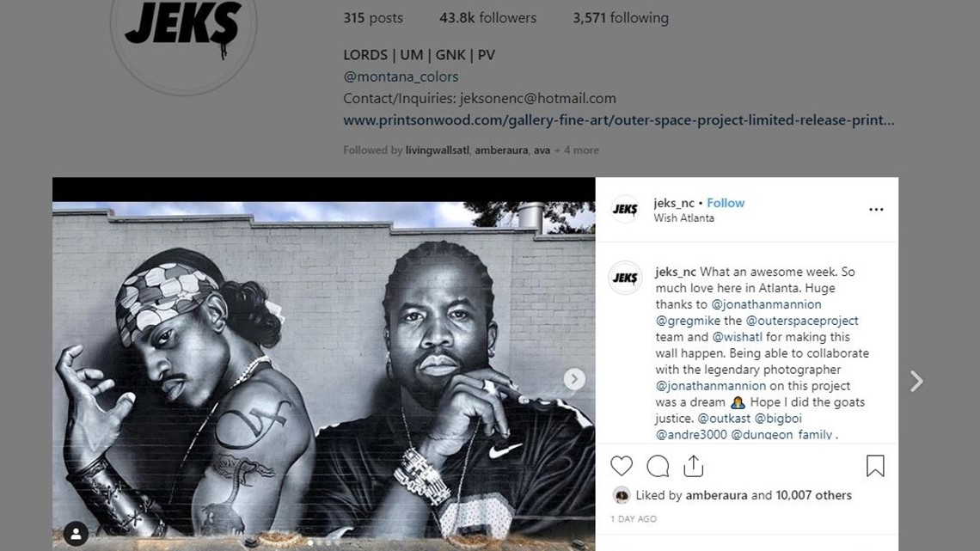View the 43.8k followers list

pos(487,18)
